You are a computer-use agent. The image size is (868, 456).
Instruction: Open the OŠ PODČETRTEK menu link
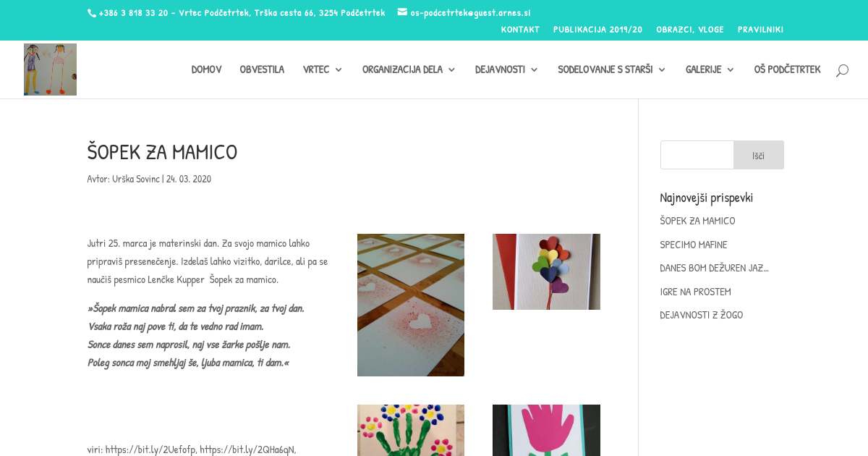click(x=787, y=70)
